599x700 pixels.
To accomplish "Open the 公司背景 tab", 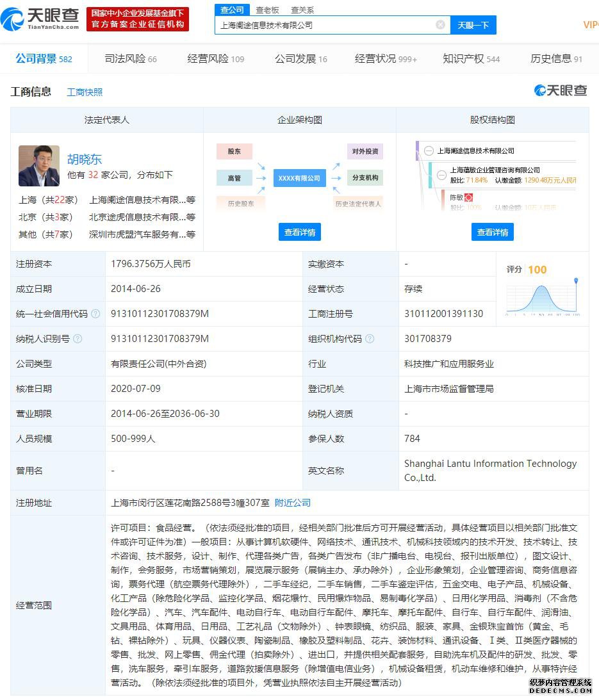I will (x=44, y=58).
